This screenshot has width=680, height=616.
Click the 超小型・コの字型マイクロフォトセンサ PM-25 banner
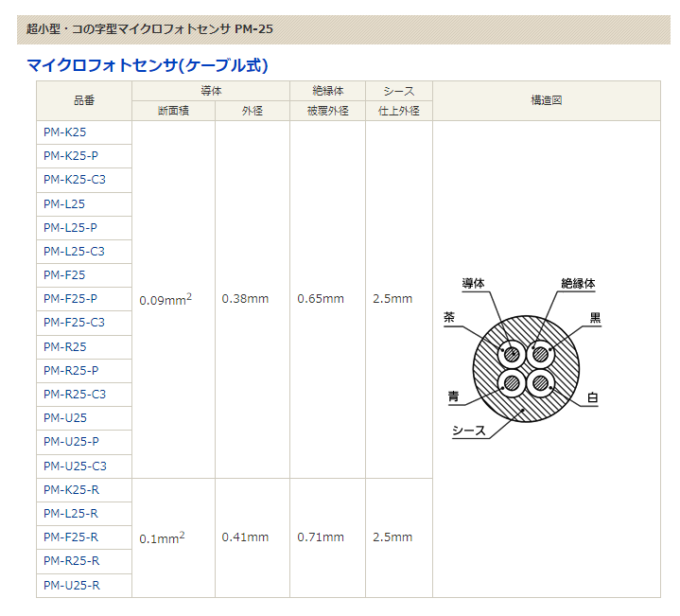coord(343,29)
